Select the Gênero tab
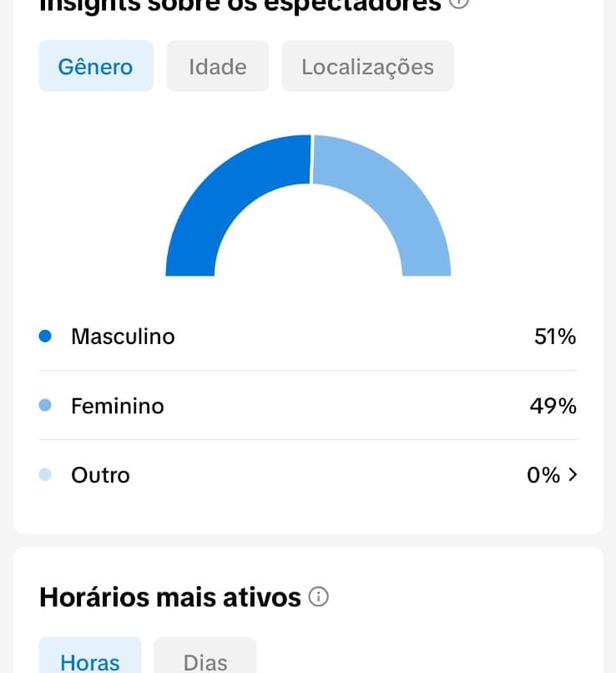The width and height of the screenshot is (616, 673). 96,66
